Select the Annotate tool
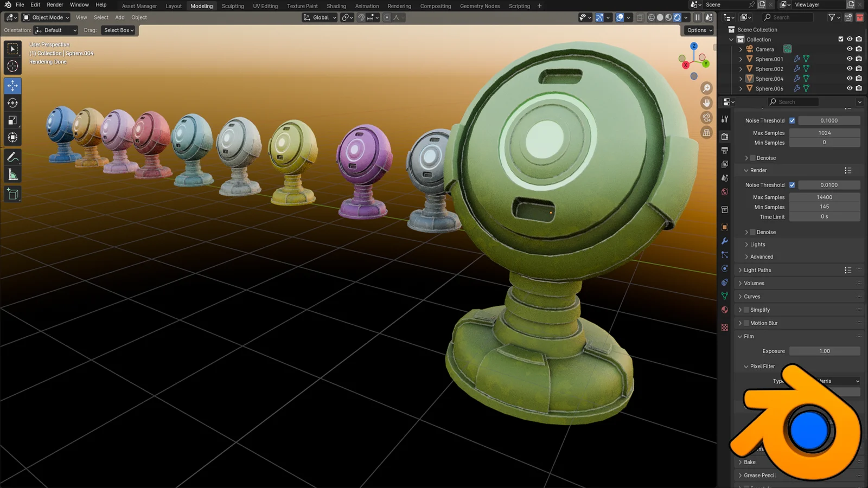This screenshot has width=868, height=488. [13, 157]
